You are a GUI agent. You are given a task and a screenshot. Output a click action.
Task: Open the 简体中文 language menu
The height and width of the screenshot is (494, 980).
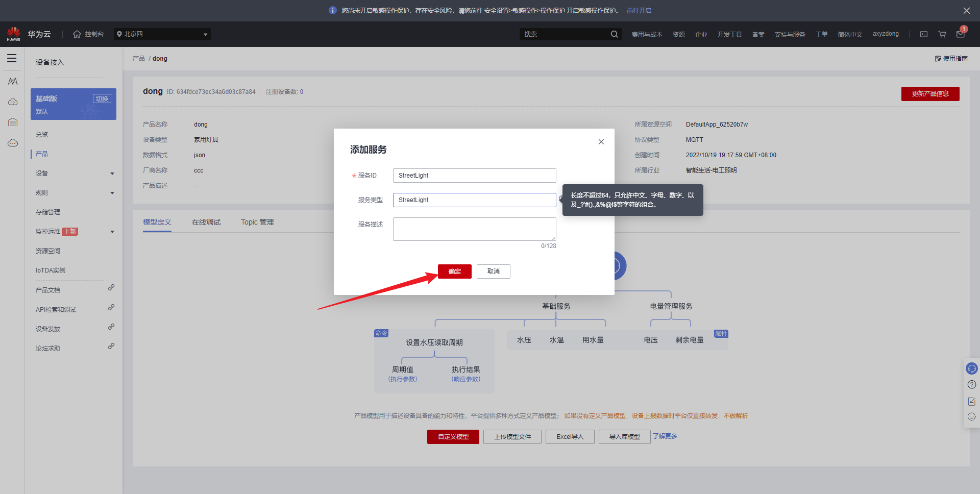click(x=850, y=34)
